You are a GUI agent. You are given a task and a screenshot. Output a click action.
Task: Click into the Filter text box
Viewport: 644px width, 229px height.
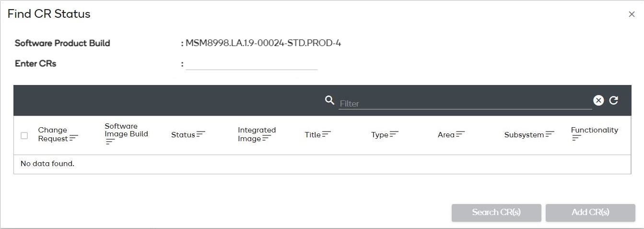[464, 103]
